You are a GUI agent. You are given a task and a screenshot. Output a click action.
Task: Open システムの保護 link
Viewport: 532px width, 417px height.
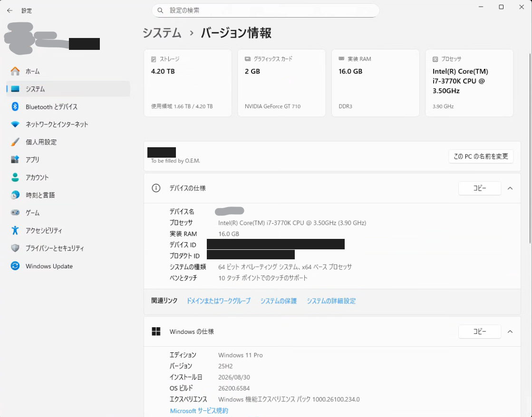click(279, 301)
